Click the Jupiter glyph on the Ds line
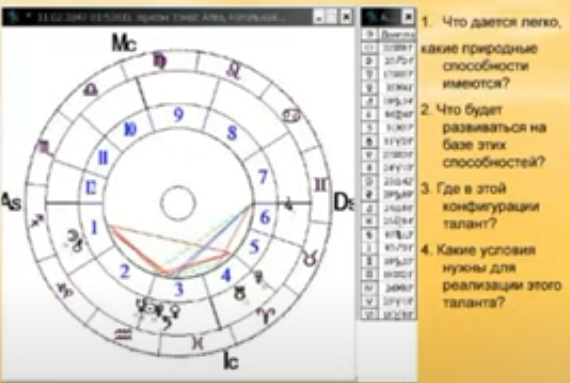Viewport: 570px width, 383px height. pos(288,204)
